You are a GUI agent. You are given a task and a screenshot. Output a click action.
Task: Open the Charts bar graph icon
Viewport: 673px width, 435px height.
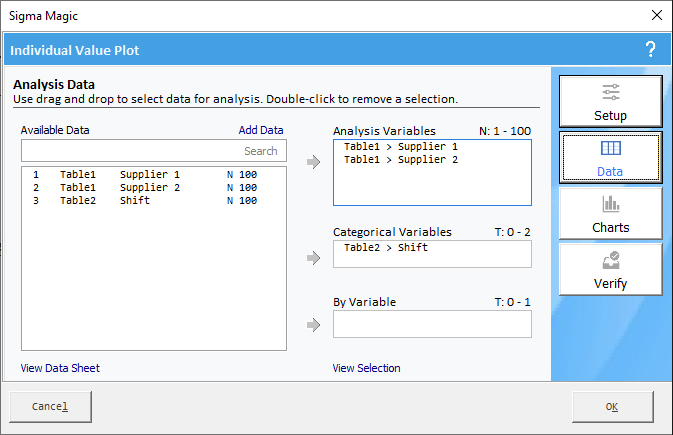[610, 213]
